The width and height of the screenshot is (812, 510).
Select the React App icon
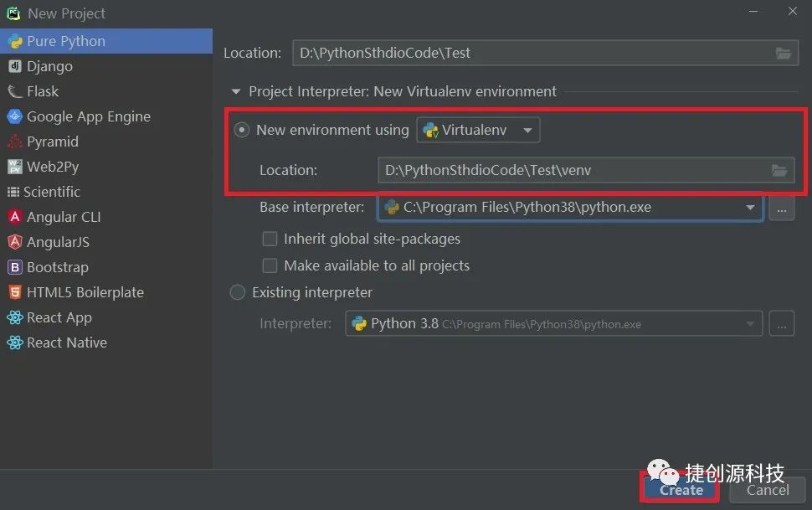click(14, 317)
